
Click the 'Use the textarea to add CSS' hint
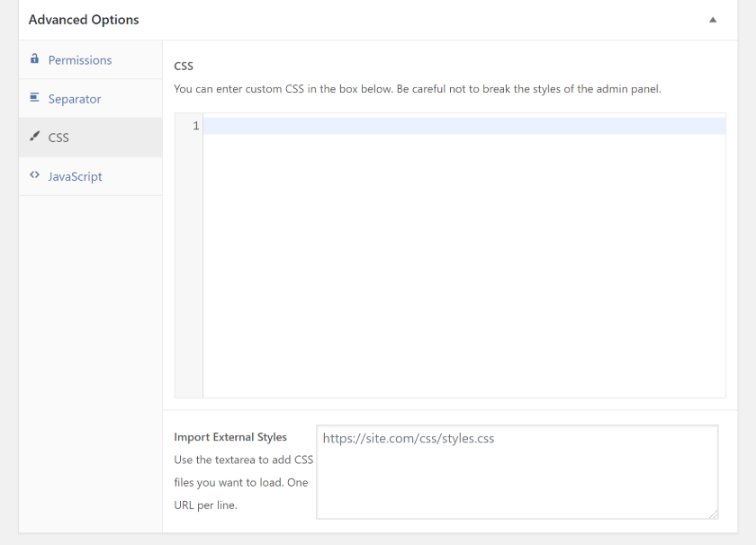tap(244, 482)
